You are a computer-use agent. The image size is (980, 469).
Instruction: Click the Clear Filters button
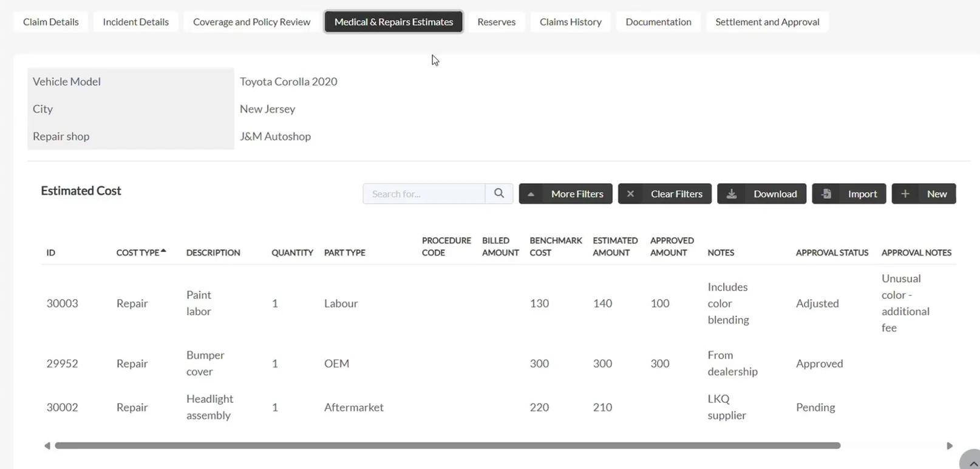tap(665, 194)
